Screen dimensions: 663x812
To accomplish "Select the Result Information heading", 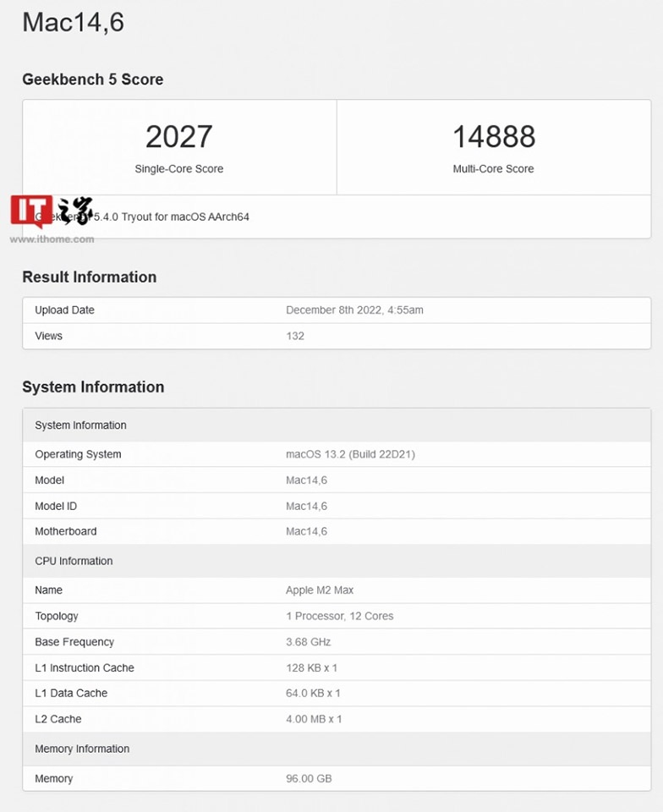I will (x=89, y=277).
